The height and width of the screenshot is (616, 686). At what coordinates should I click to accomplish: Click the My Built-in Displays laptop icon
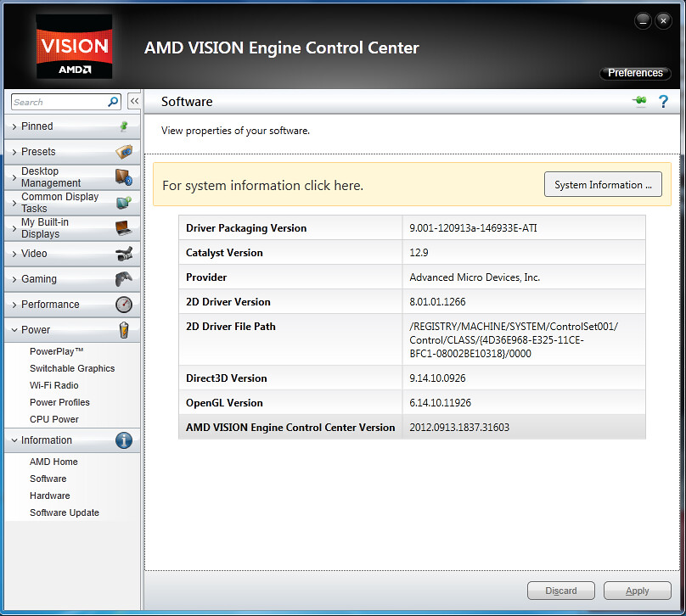(124, 227)
